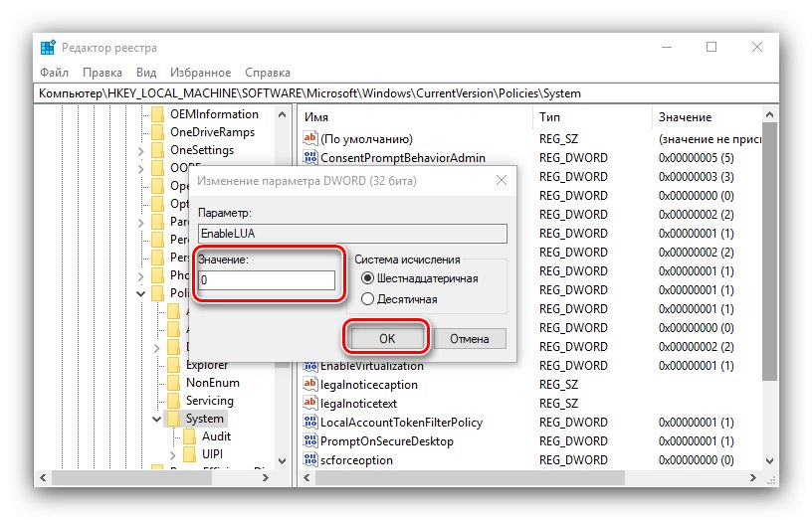Viewport: 812px width, 520px height.
Task: Click the OneSettings folder icon
Action: click(157, 150)
